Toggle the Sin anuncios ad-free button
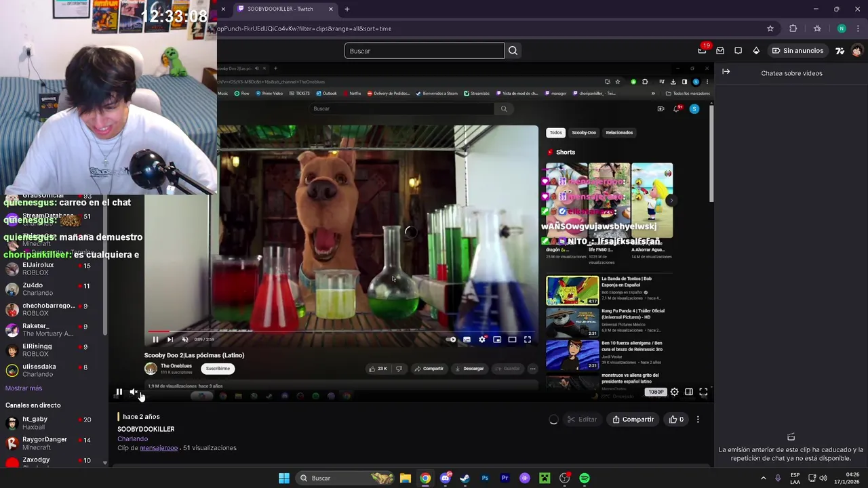 tap(798, 50)
